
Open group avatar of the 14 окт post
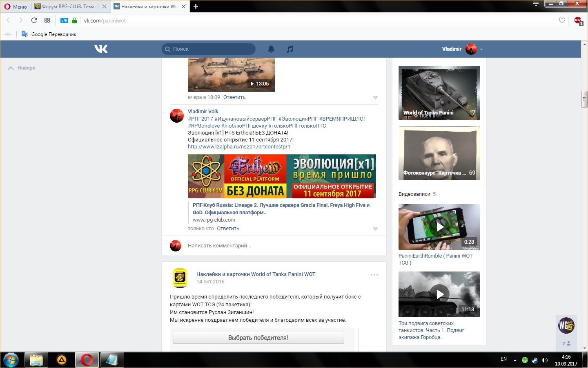(x=180, y=278)
